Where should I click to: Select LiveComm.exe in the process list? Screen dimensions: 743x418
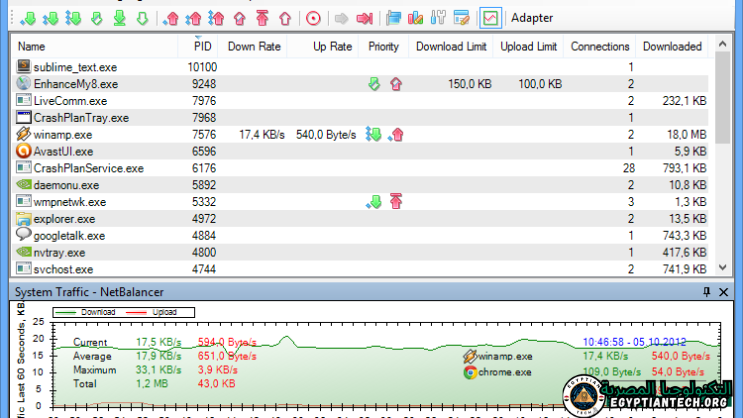(x=360, y=101)
